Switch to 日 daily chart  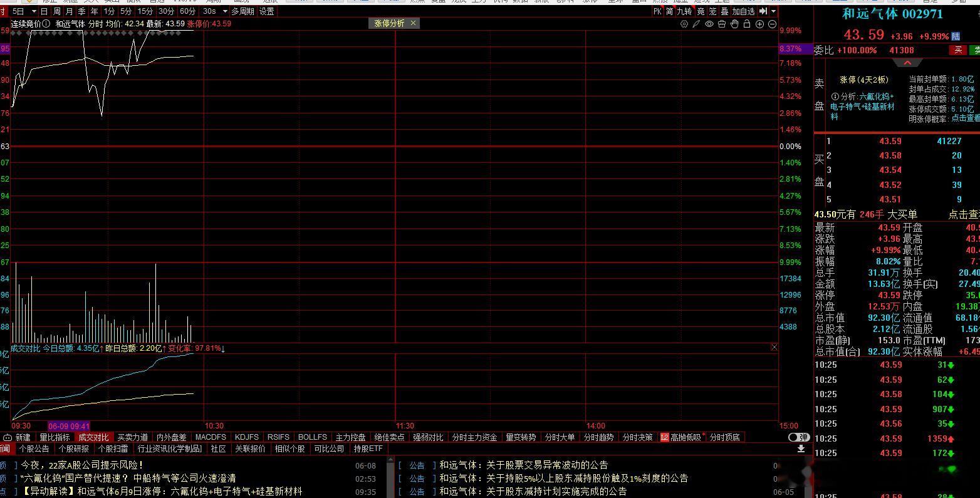pos(44,11)
